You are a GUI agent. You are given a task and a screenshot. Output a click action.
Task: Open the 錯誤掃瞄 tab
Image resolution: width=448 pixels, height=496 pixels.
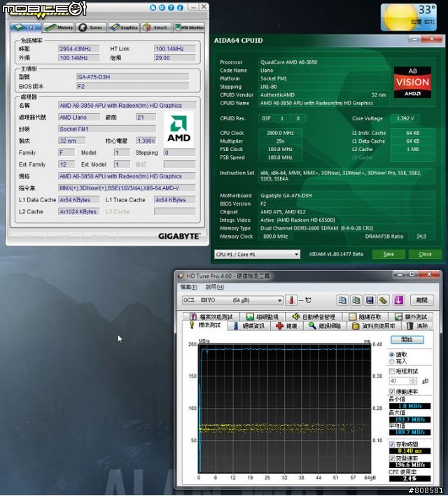[x=325, y=326]
